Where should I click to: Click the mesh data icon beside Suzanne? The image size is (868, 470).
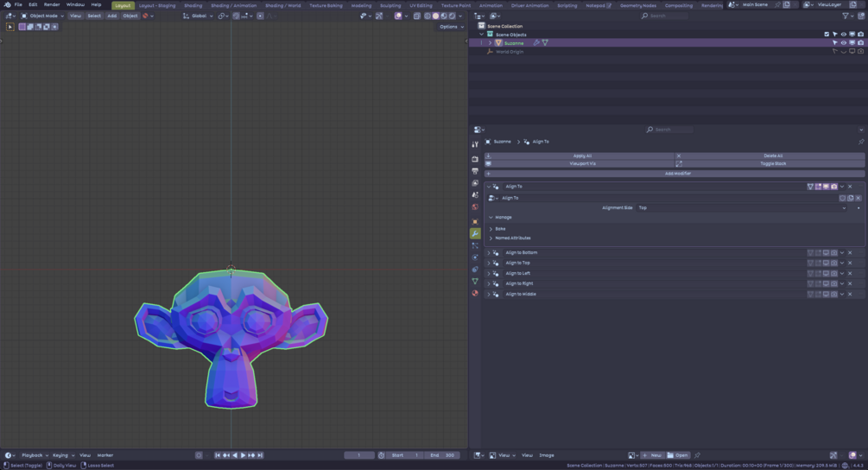click(545, 42)
